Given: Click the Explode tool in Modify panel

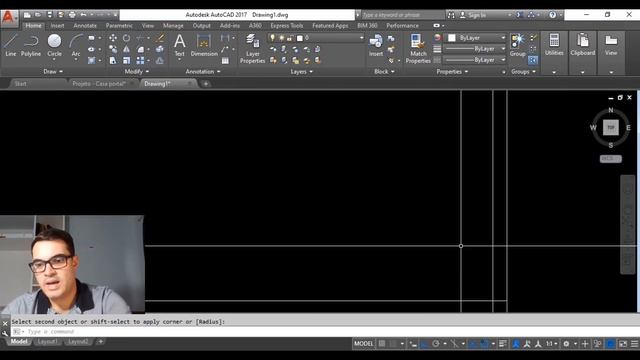Looking at the screenshot, I should (x=160, y=49).
